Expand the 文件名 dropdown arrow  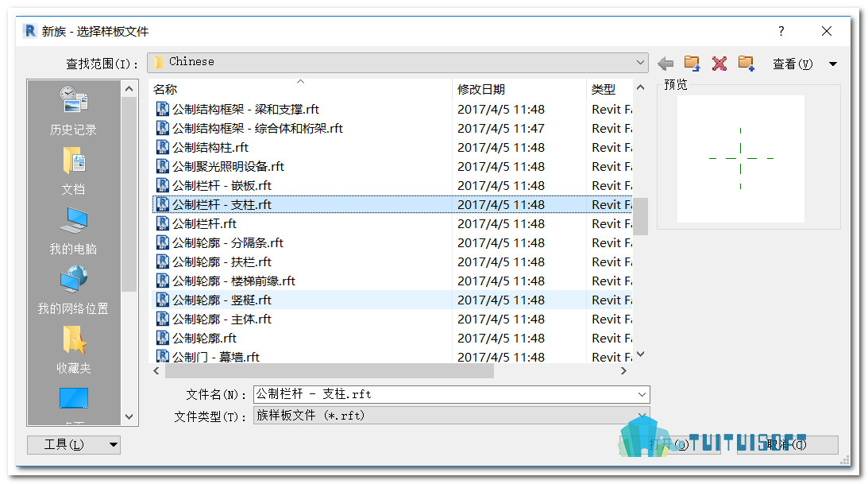642,394
